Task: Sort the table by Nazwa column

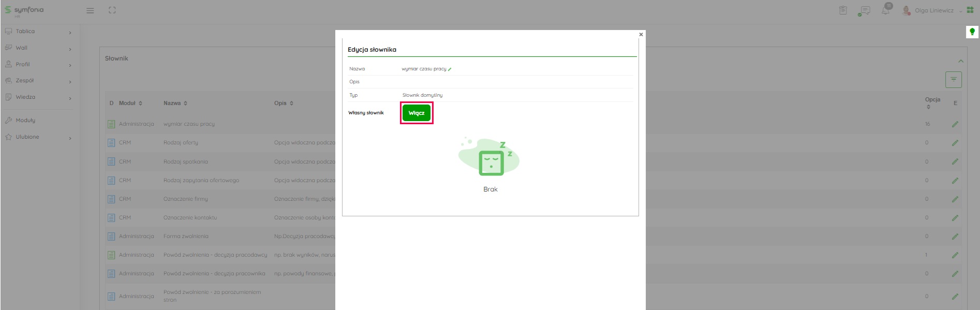Action: pyautogui.click(x=175, y=104)
